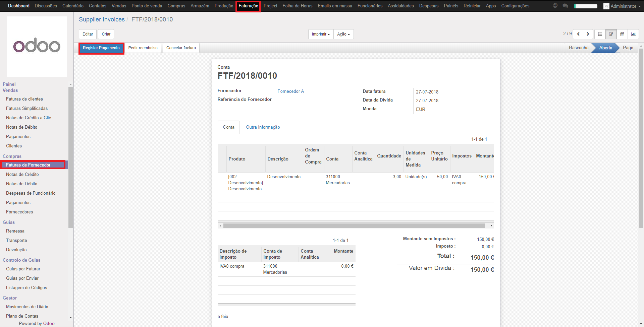Open the Fornecedor A link
Screen dimensions: 644x327
[290, 91]
